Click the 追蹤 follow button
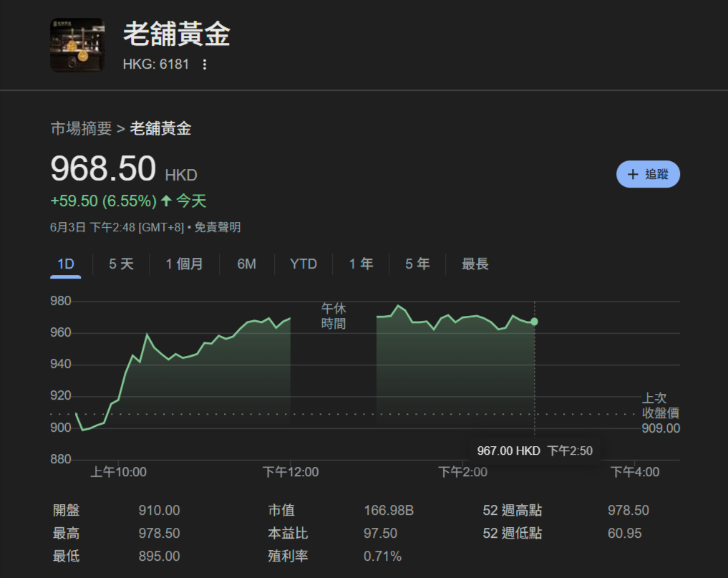Viewport: 728px width, 578px height. pos(649,174)
